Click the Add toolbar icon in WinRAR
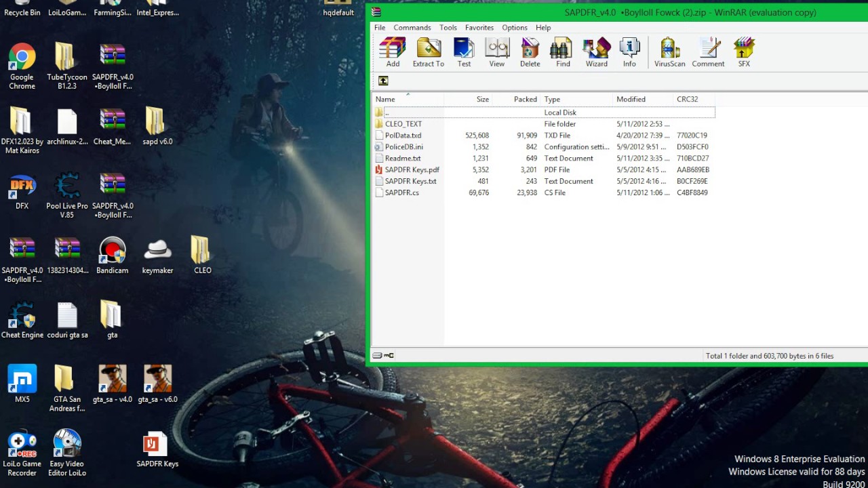The width and height of the screenshot is (868, 488). (393, 52)
